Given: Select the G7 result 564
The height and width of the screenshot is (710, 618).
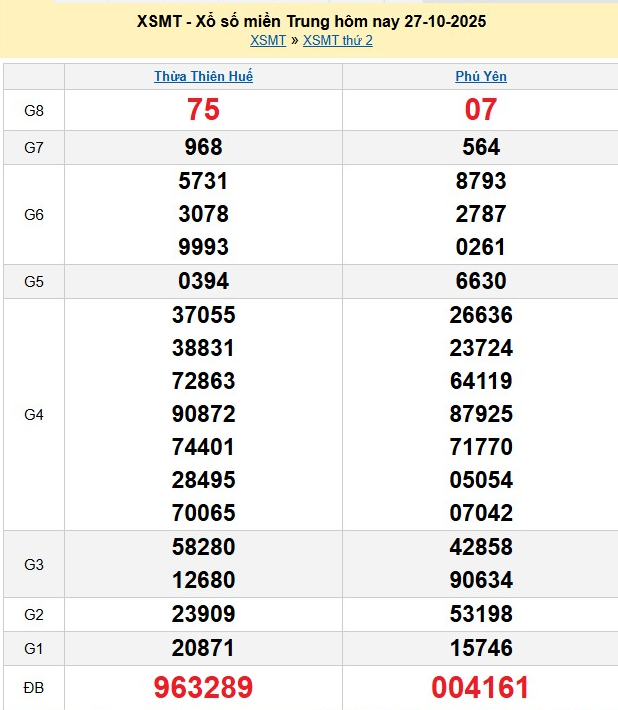Looking at the screenshot, I should click(x=480, y=148).
